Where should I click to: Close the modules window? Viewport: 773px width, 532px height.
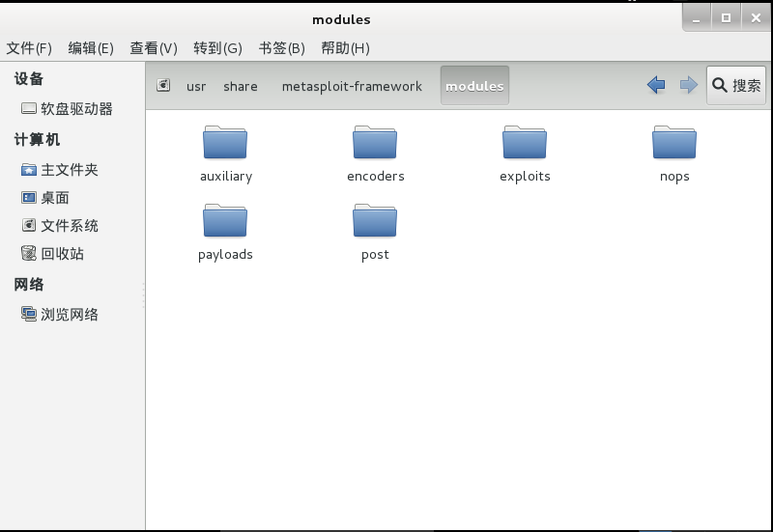756,18
